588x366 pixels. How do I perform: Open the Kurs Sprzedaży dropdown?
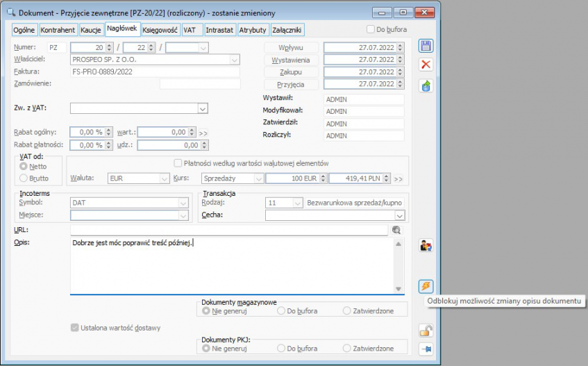[259, 179]
